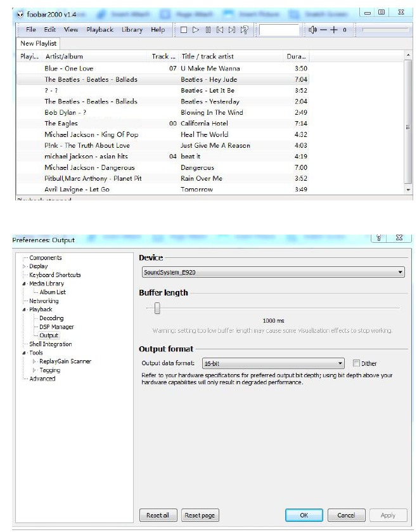Select Output tree item

click(49, 335)
